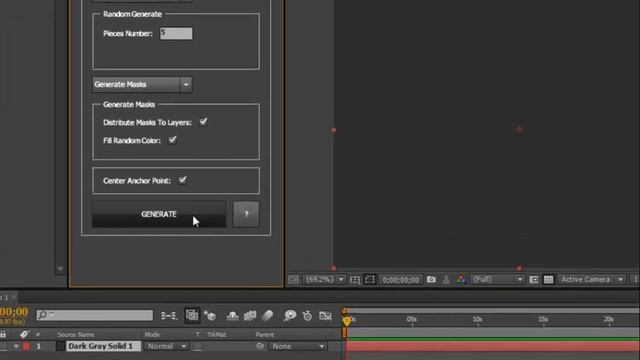Image resolution: width=640 pixels, height=360 pixels.
Task: Click the Show Snapshot person icon
Action: pyautogui.click(x=446, y=280)
